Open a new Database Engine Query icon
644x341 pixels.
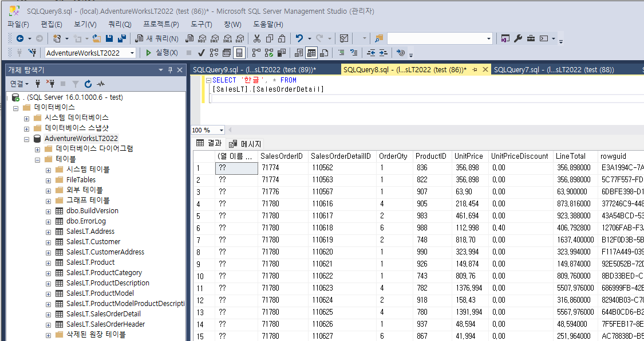tap(189, 38)
